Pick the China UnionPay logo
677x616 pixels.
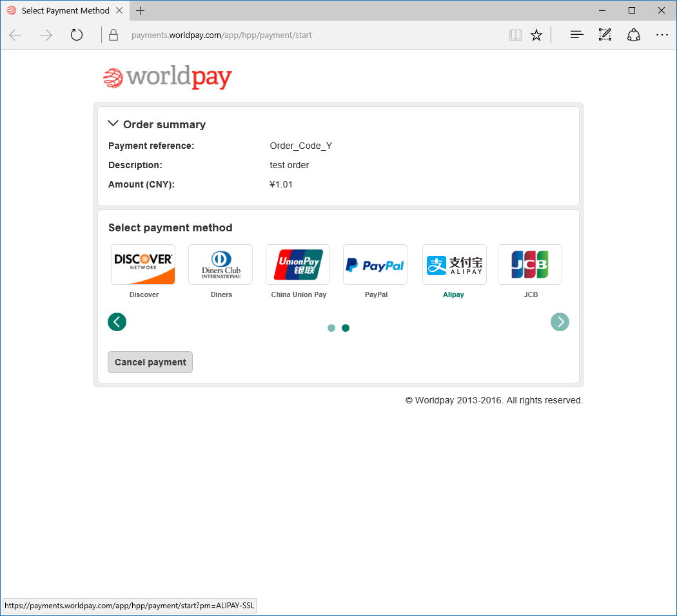(x=298, y=264)
